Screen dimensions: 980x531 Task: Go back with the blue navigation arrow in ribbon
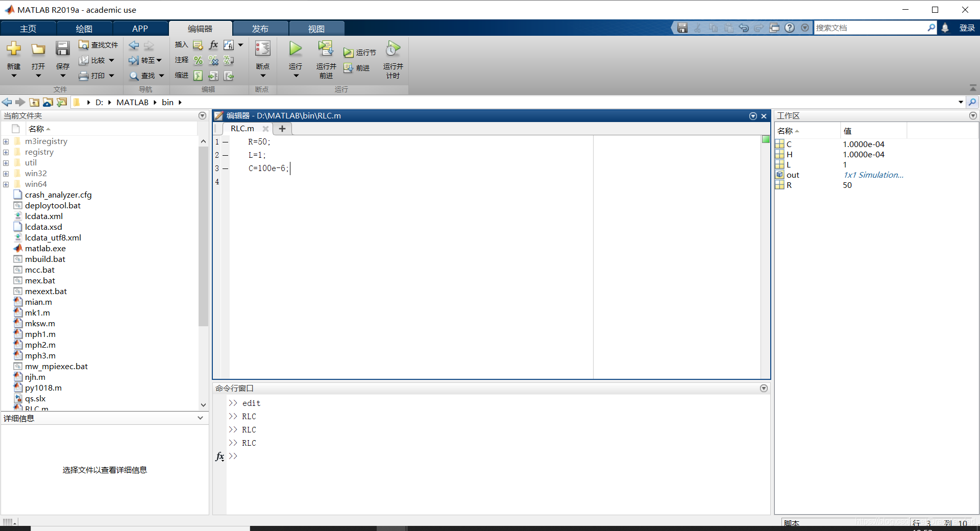pos(134,45)
